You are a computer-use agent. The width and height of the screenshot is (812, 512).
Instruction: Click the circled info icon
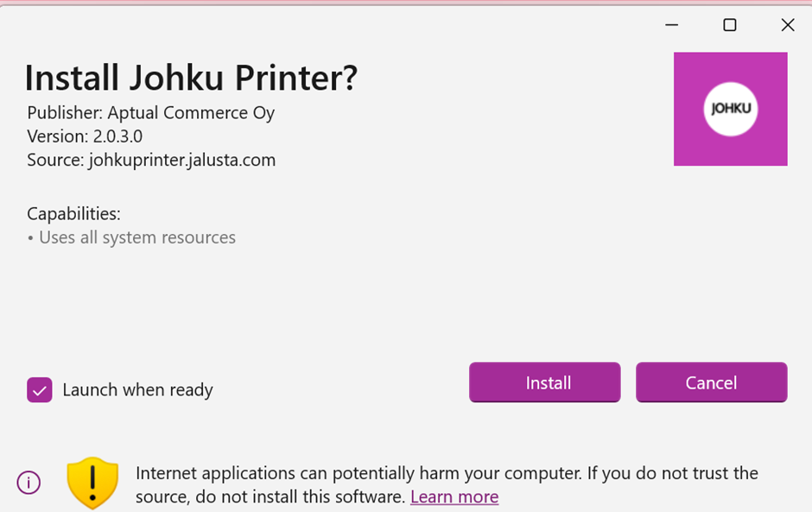(29, 483)
